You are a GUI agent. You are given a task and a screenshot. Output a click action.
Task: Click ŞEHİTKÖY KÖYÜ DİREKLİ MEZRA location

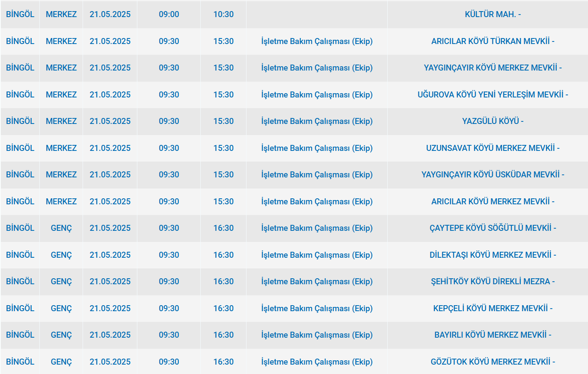pyautogui.click(x=493, y=282)
